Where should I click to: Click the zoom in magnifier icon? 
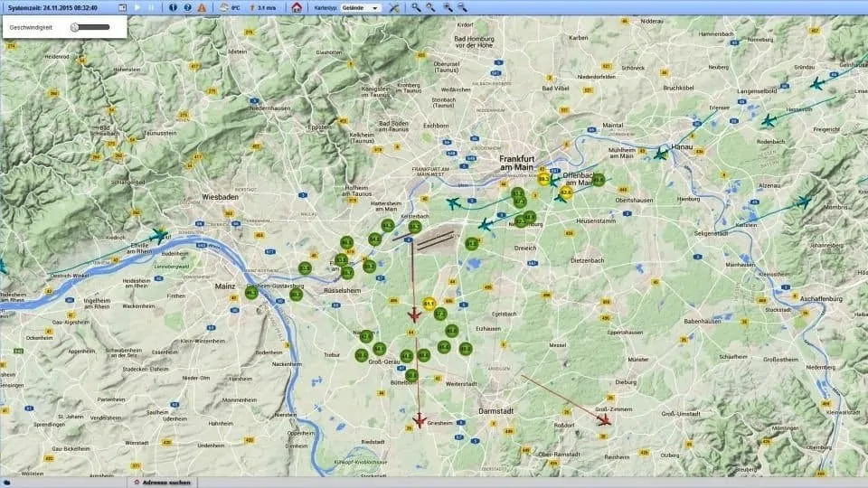(x=448, y=7)
